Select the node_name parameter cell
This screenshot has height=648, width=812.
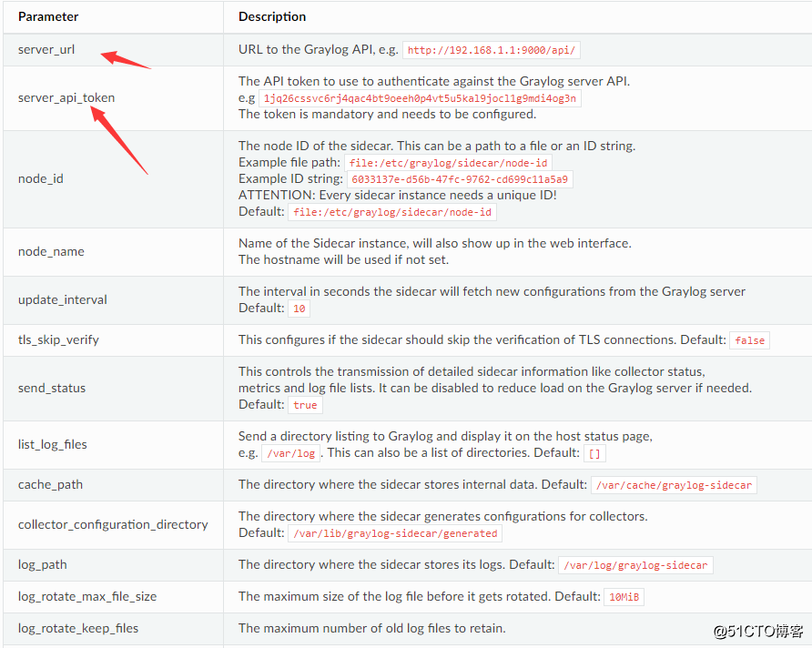tap(113, 251)
